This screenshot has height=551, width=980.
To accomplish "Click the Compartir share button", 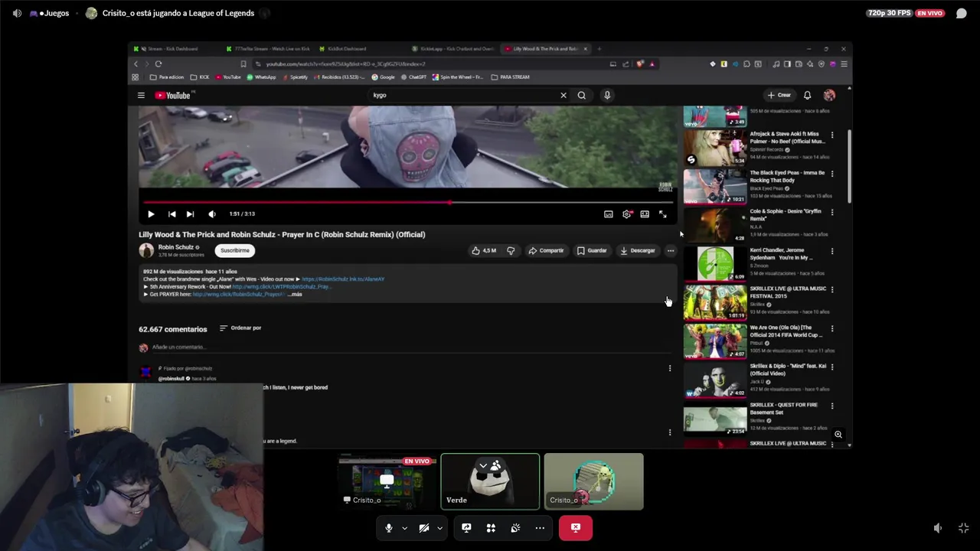I will [x=546, y=250].
